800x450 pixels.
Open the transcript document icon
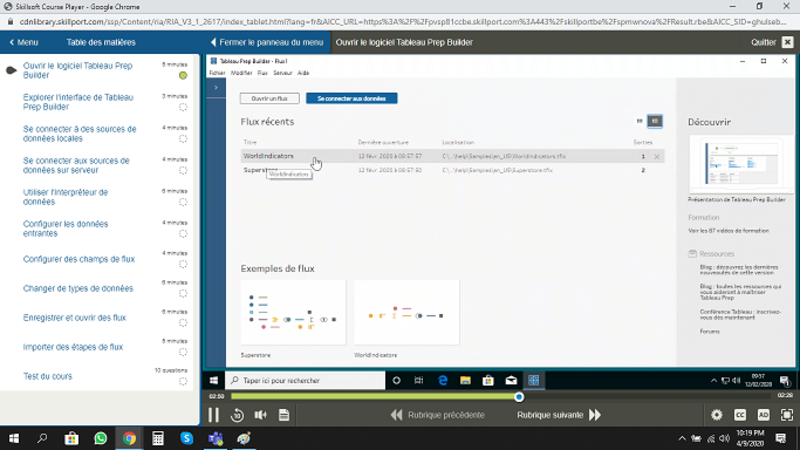coord(284,415)
